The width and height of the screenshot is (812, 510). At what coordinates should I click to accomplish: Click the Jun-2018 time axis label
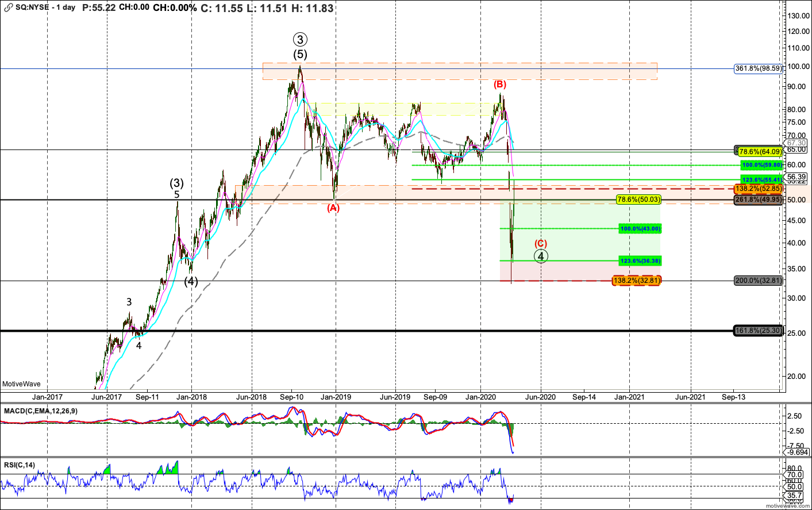point(251,397)
